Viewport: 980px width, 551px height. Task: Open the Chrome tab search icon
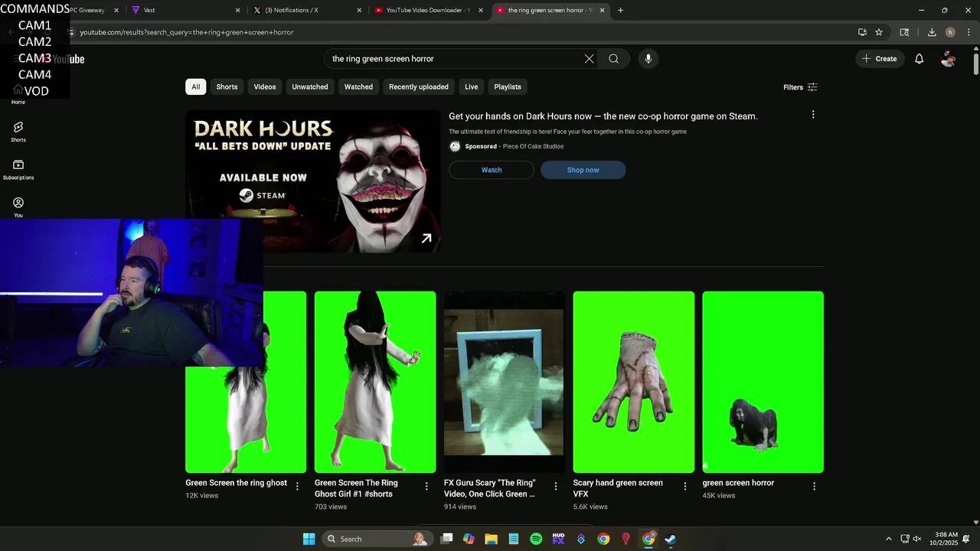[904, 32]
